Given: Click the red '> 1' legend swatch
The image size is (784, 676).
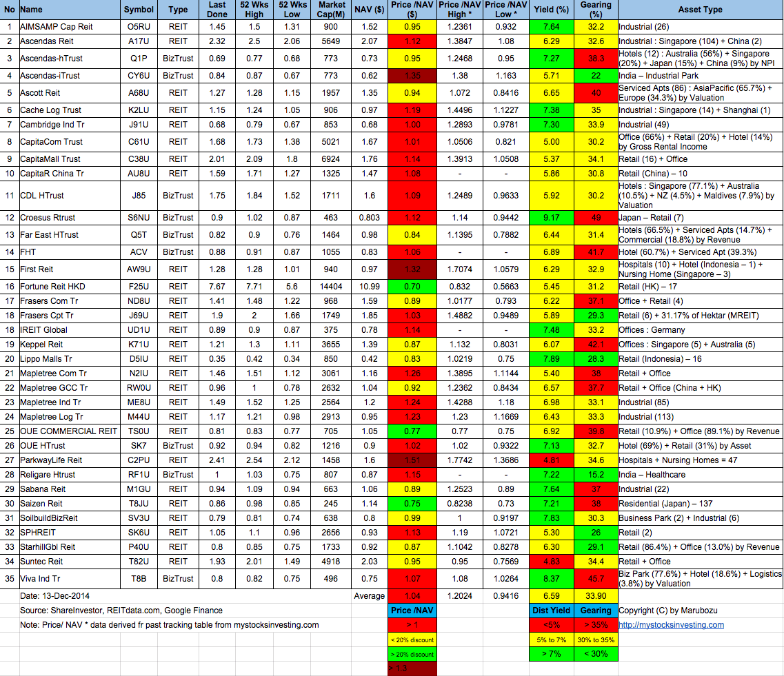Looking at the screenshot, I should coord(412,625).
